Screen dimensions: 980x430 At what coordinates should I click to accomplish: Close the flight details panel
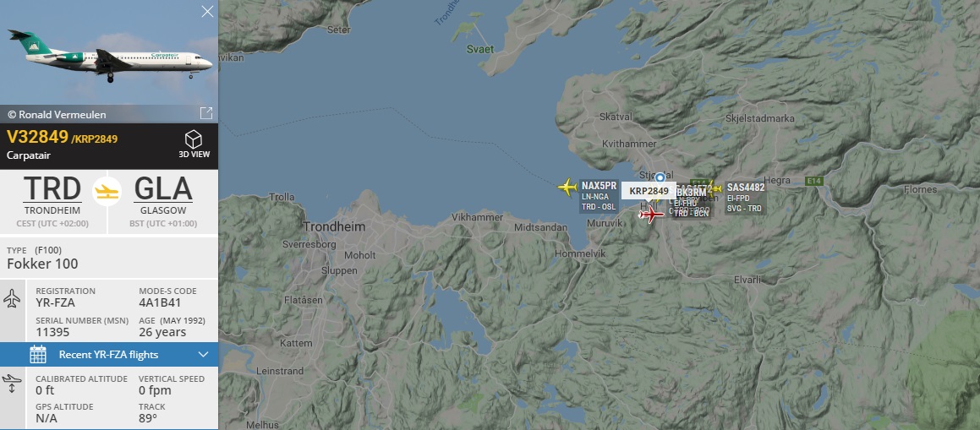pyautogui.click(x=207, y=11)
